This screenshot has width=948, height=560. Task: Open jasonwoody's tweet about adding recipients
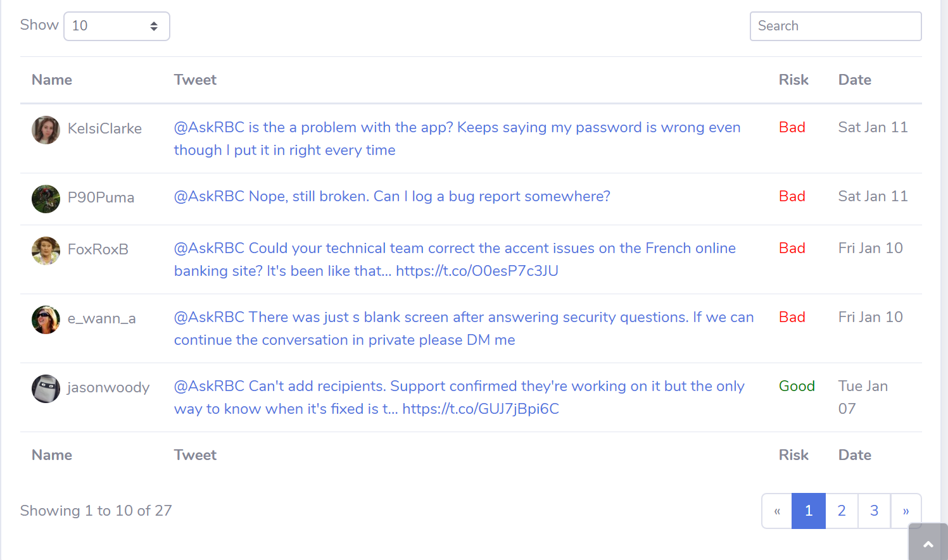point(458,397)
